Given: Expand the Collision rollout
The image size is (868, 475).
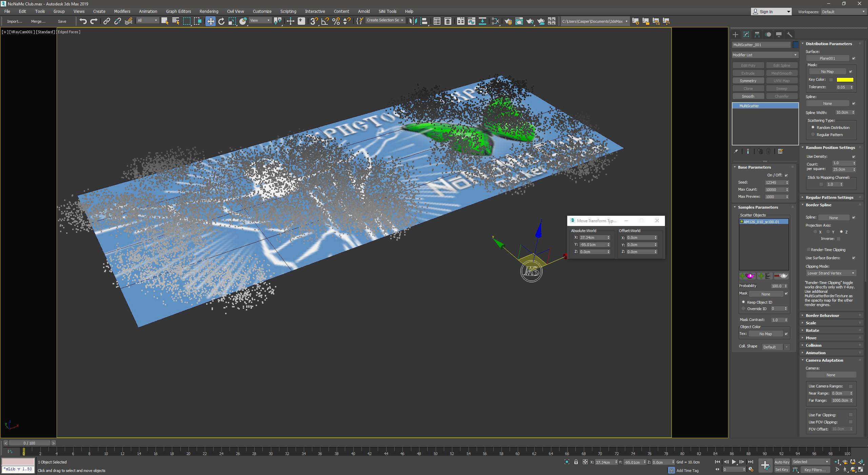Looking at the screenshot, I should click(x=831, y=345).
